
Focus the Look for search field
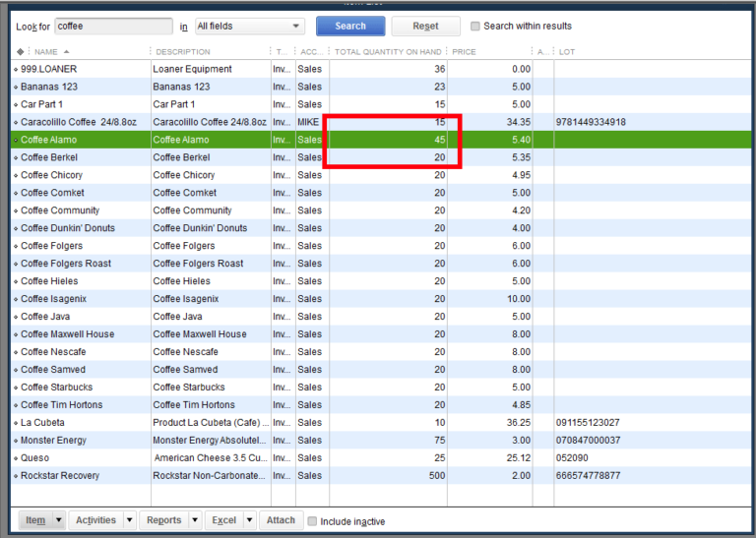tap(113, 26)
